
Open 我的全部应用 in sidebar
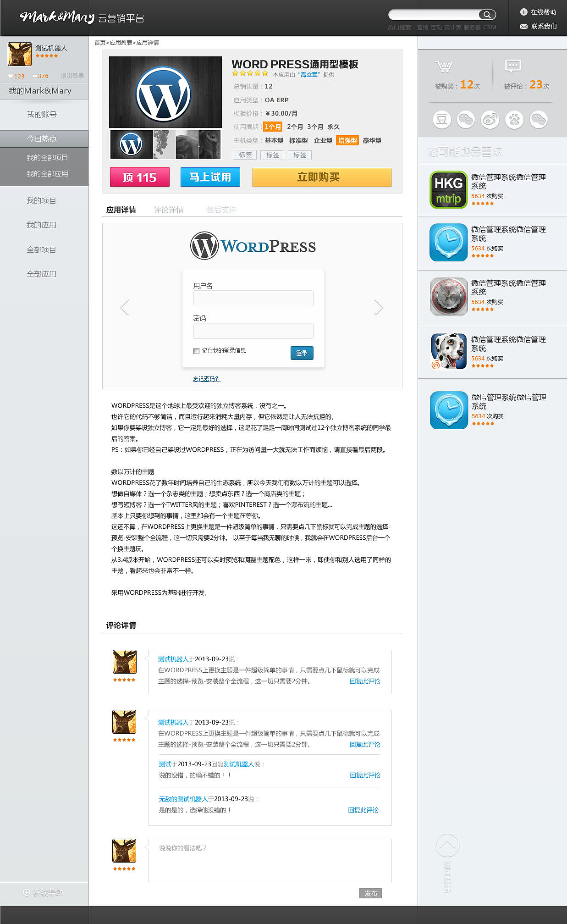click(x=47, y=173)
